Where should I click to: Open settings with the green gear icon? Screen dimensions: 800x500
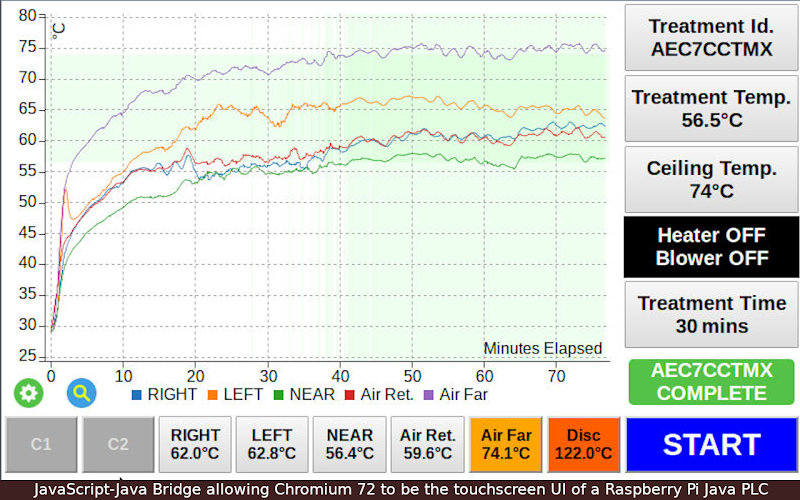coord(29,393)
